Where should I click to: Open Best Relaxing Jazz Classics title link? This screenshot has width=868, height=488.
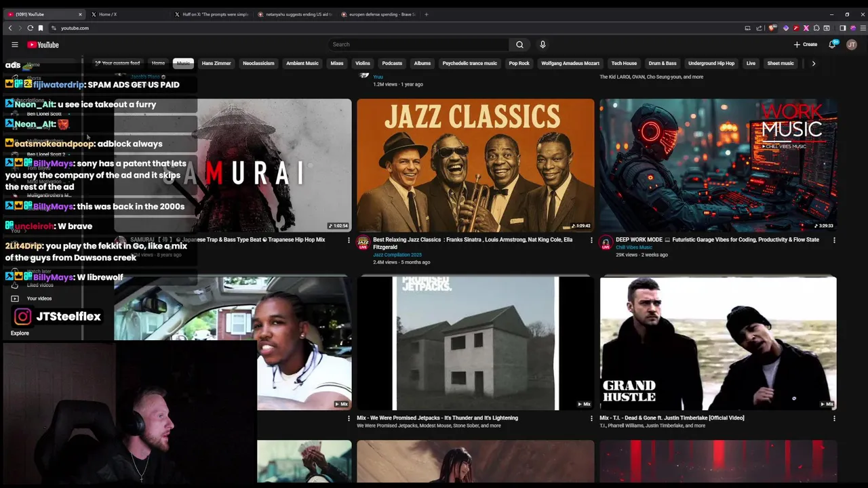[473, 243]
